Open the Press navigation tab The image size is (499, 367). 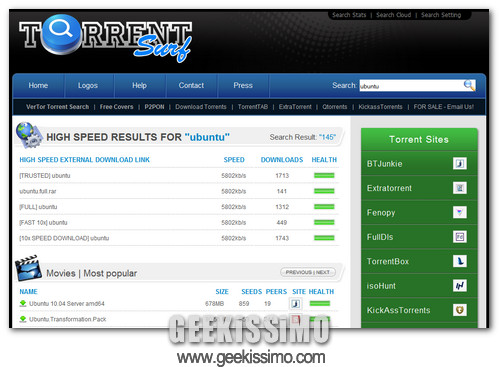point(243,85)
